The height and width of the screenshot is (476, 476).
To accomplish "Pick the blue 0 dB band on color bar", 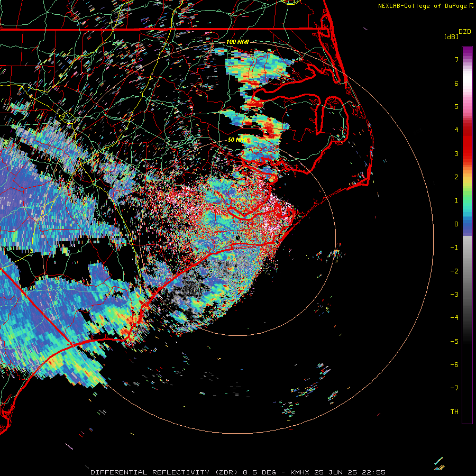I will 467,225.
